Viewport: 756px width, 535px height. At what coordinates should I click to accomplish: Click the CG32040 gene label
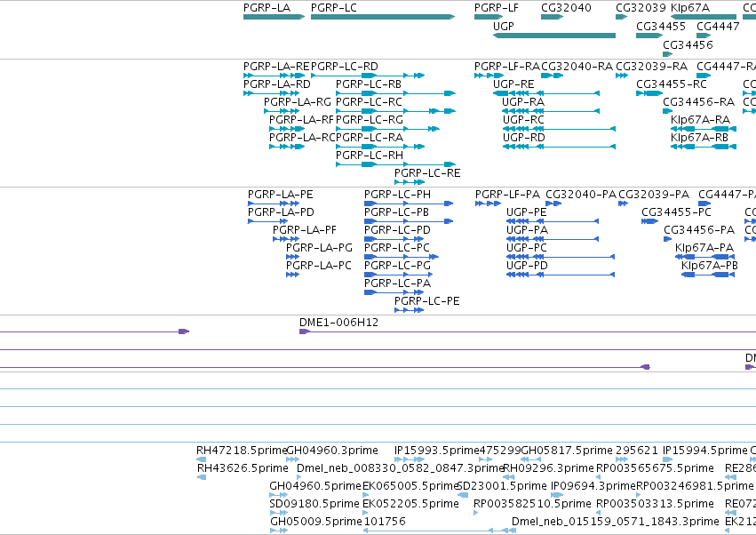[x=566, y=8]
